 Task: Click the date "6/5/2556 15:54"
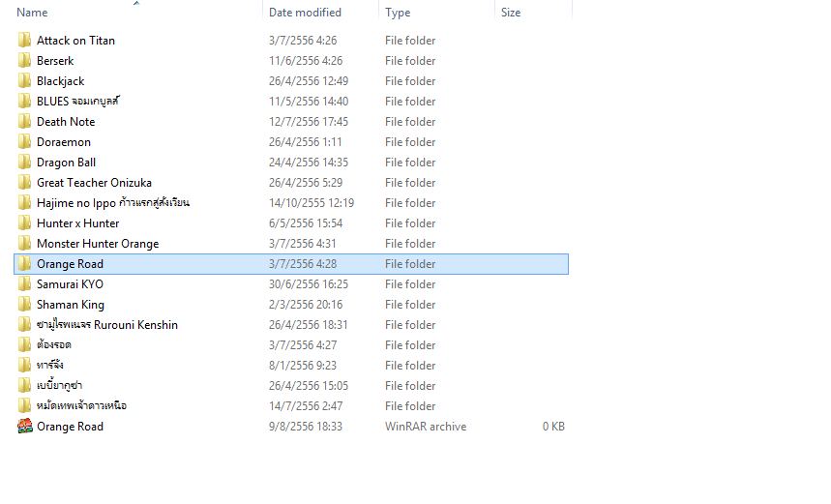[306, 223]
